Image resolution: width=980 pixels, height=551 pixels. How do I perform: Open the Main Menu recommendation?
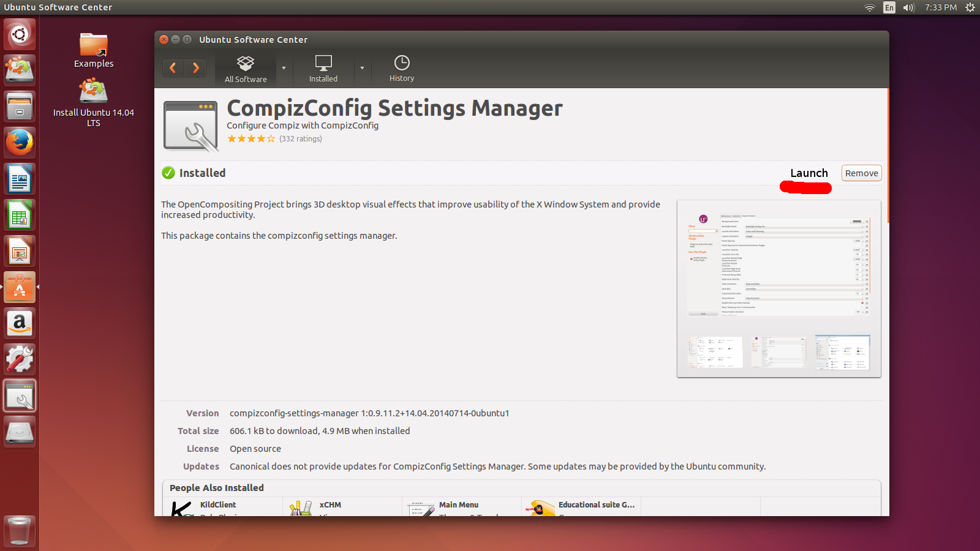click(462, 507)
